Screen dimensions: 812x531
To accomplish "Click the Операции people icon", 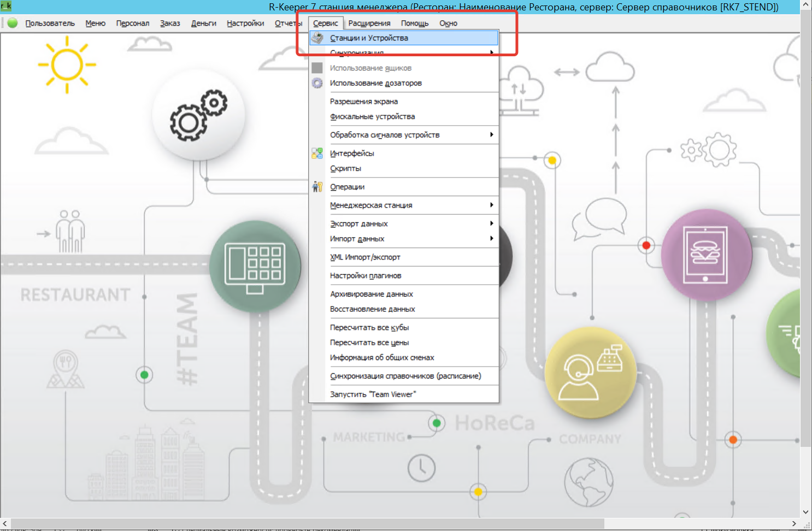I will tap(317, 187).
